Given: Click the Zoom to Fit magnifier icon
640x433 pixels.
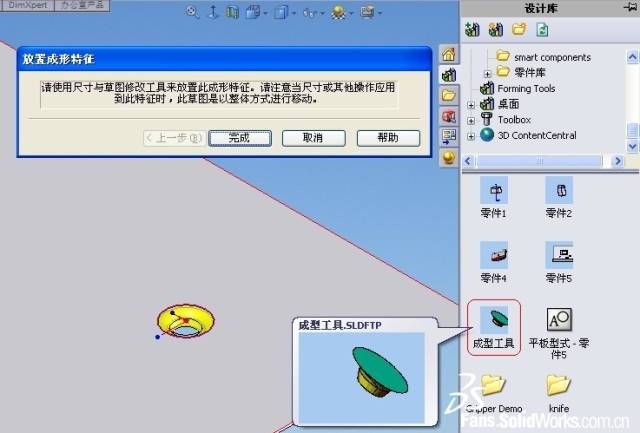Looking at the screenshot, I should [x=193, y=13].
